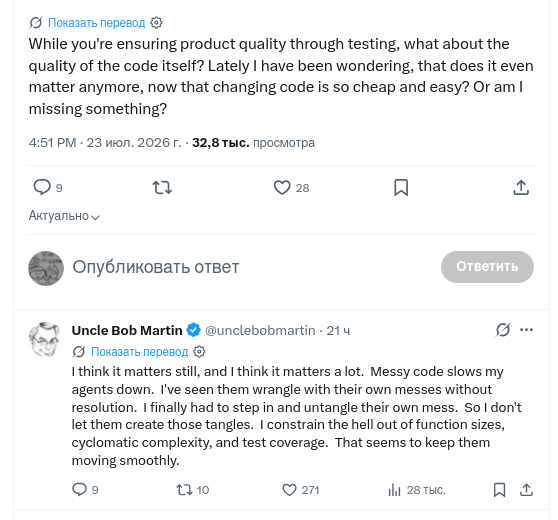Screen dimensions: 558x520
Task: View analytics of Uncle Bob's reply
Action: [x=394, y=490]
